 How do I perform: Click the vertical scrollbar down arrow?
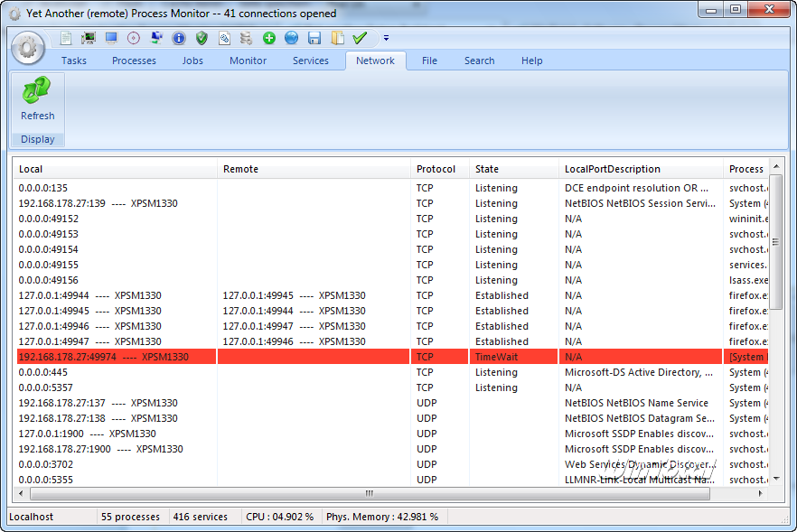click(x=776, y=479)
